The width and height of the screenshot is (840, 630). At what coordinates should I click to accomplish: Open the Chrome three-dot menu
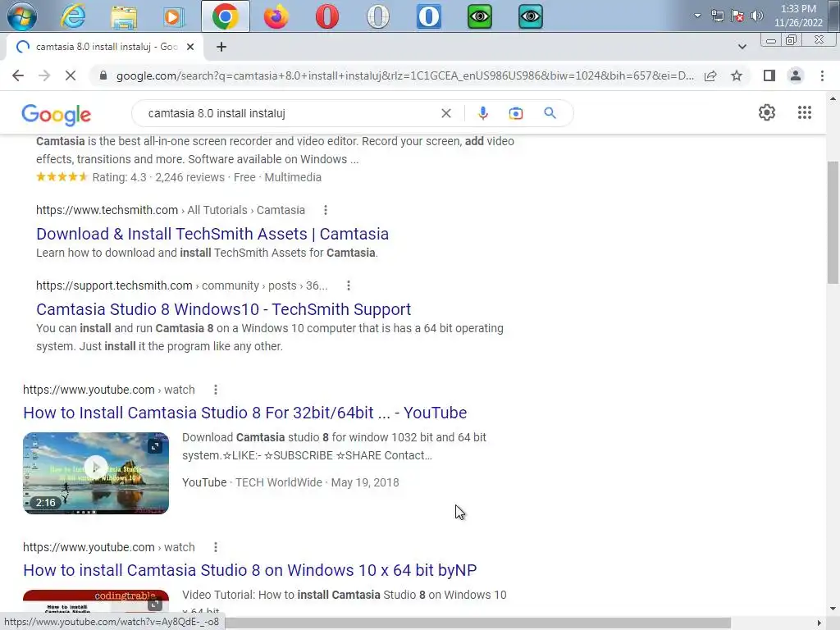(822, 76)
